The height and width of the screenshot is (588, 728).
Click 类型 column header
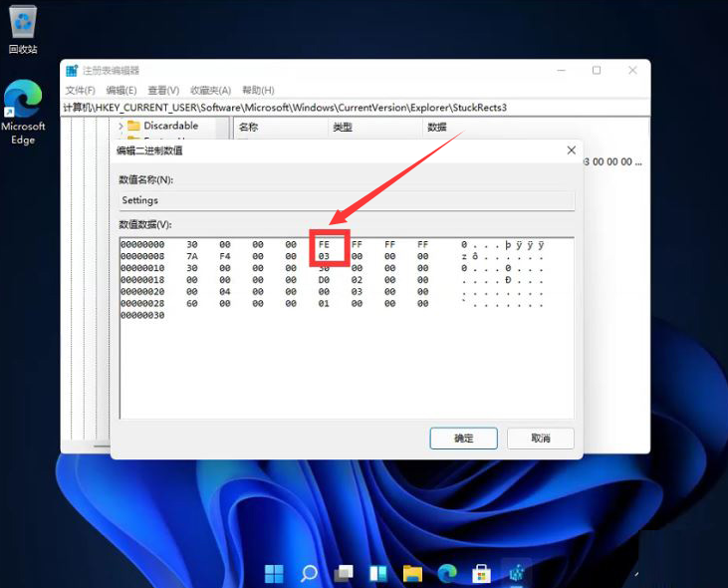pos(343,127)
